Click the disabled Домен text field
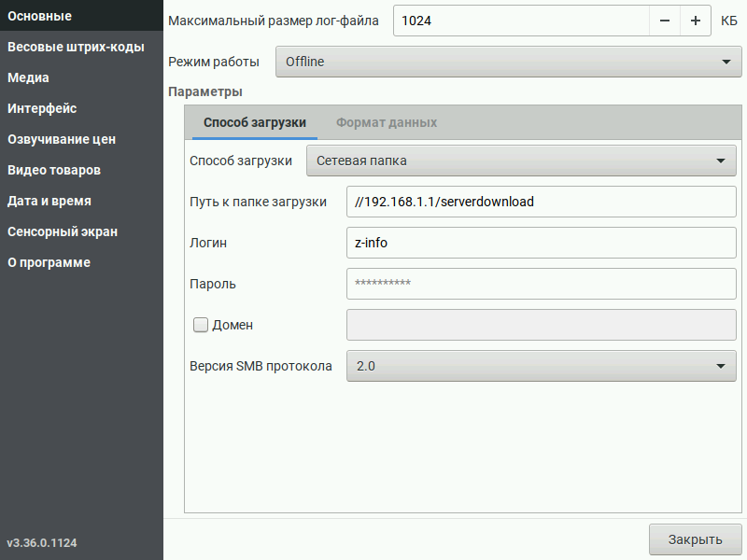 (x=542, y=325)
